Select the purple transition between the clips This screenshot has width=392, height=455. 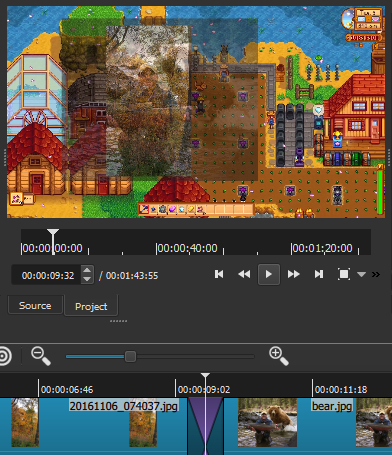coord(205,425)
